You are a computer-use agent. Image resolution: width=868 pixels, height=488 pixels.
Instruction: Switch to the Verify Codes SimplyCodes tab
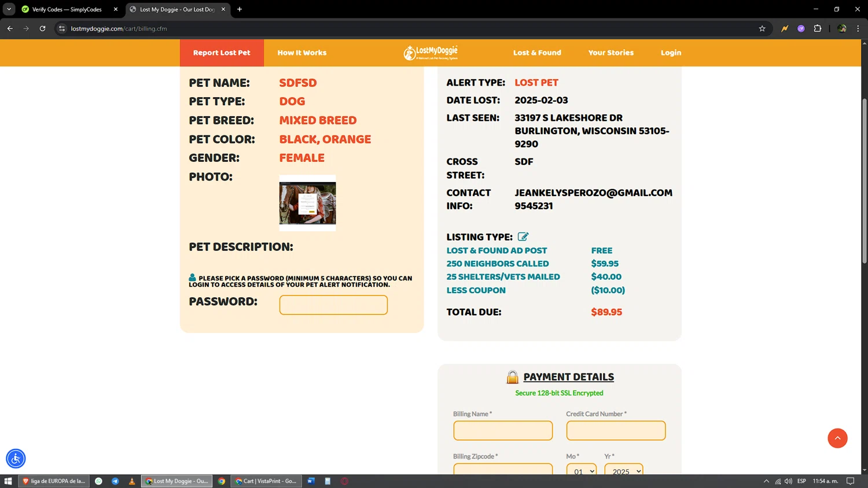[x=66, y=9]
